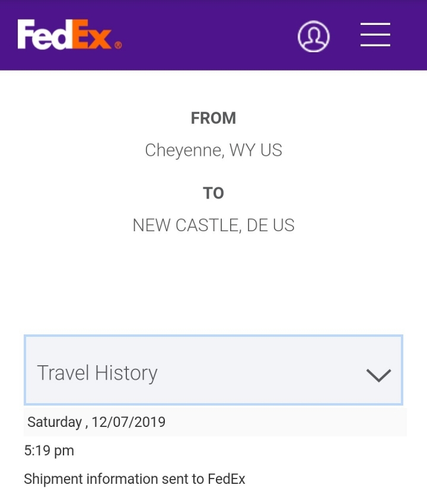The width and height of the screenshot is (427, 504).
Task: Click the 'Travel History' label text
Action: point(97,373)
